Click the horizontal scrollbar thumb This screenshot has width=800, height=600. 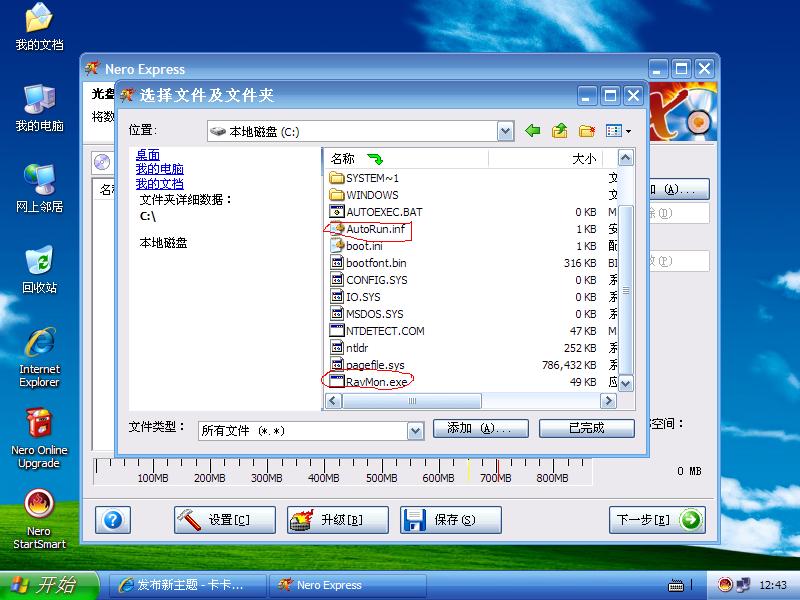[412, 401]
